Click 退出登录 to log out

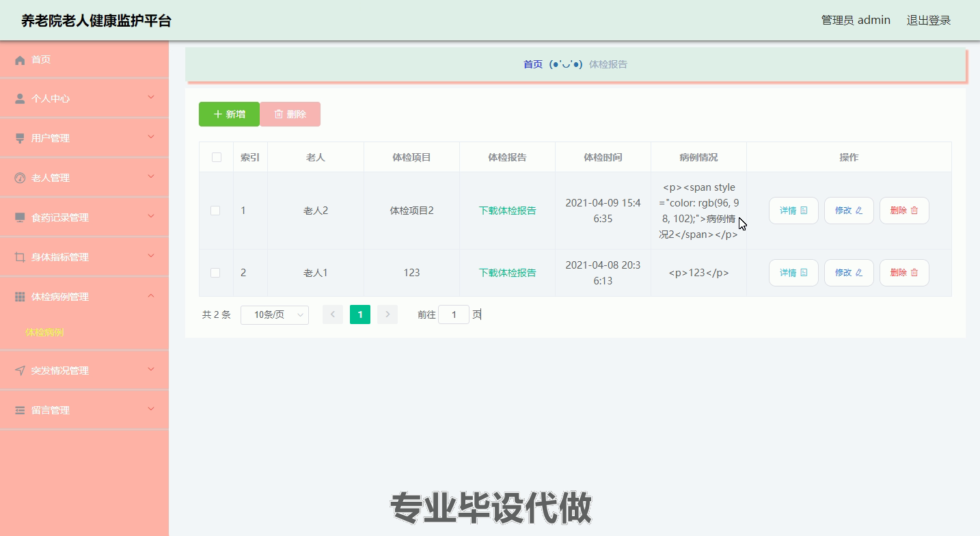click(x=929, y=21)
